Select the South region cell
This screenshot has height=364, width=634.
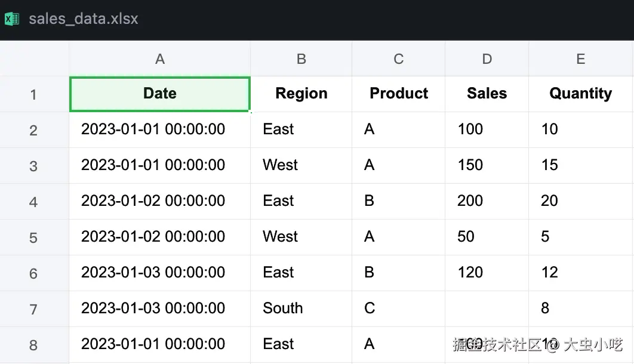pos(301,309)
